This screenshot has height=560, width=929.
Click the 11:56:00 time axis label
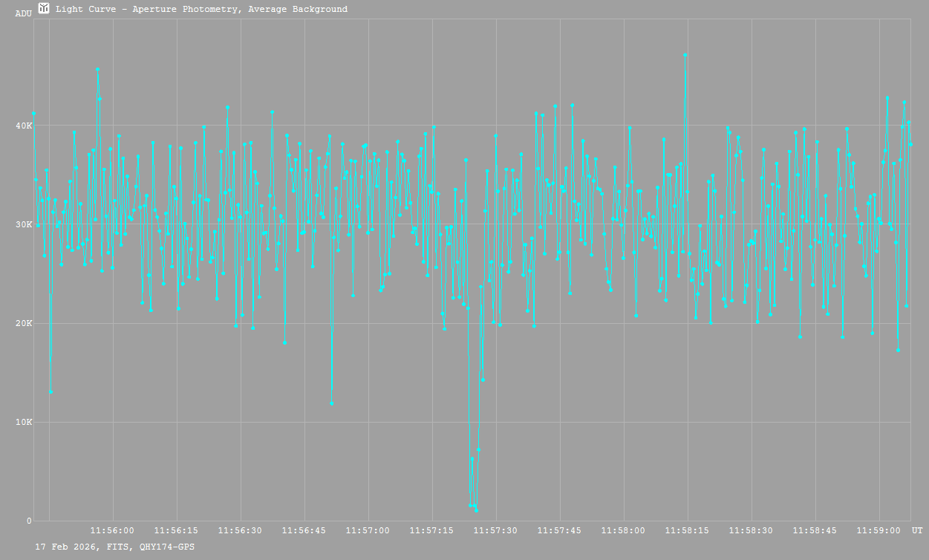[112, 530]
